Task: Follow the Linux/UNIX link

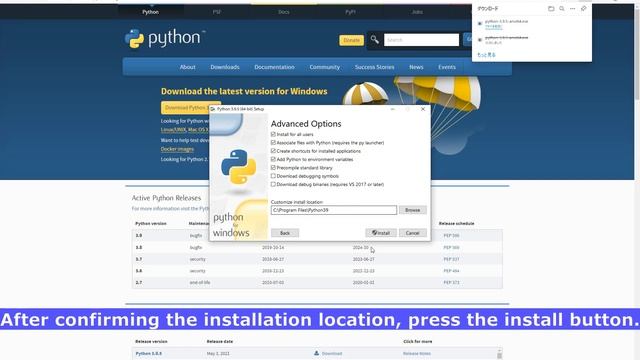Action: pos(173,129)
